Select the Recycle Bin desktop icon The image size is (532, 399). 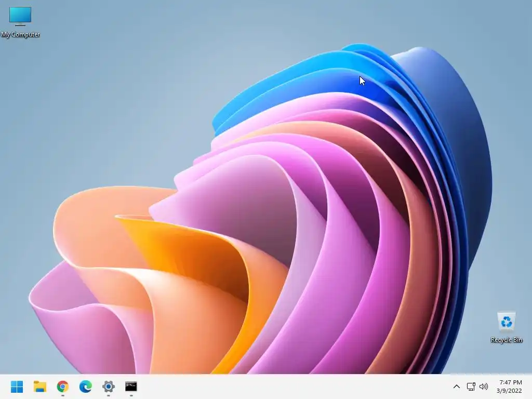coord(506,327)
